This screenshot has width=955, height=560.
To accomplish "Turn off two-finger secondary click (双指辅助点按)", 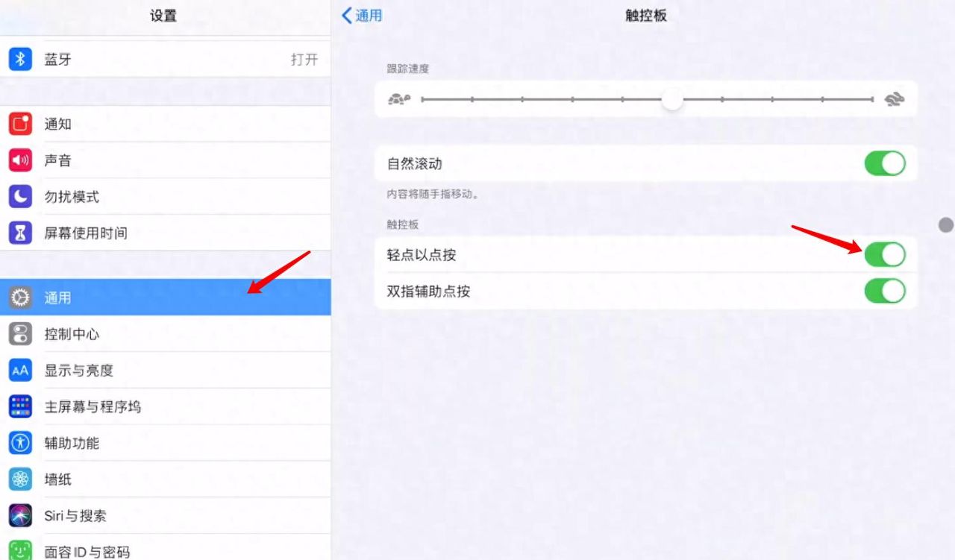I will pos(885,291).
